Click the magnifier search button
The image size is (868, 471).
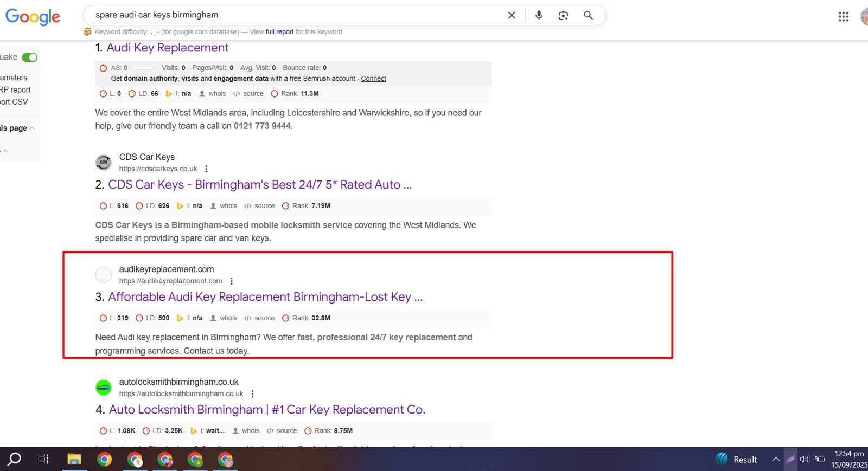coord(588,15)
